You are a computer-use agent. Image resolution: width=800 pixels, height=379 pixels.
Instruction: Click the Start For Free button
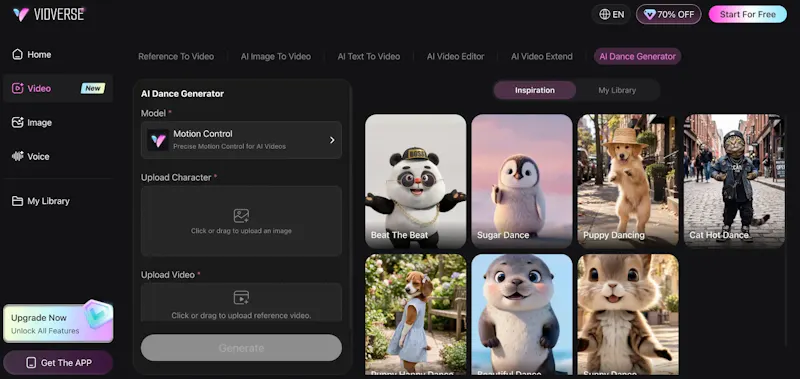[x=748, y=14]
